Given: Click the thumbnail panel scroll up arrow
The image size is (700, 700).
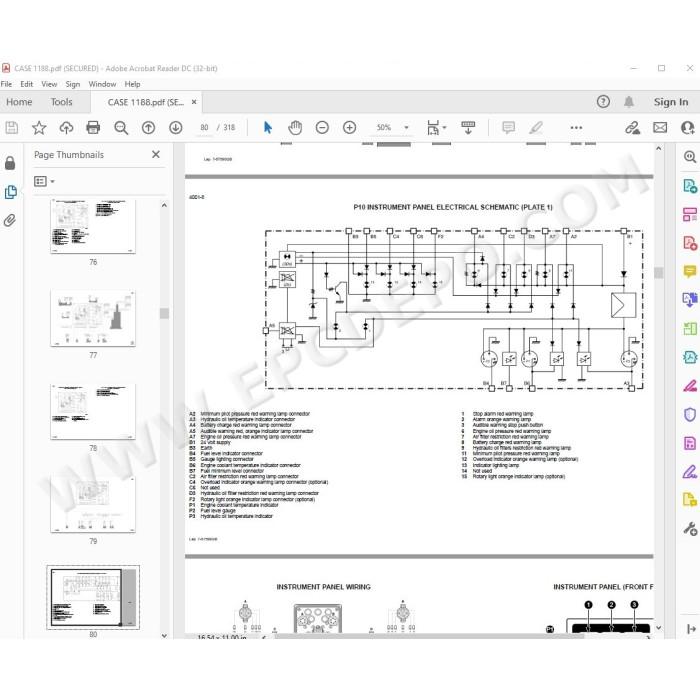Looking at the screenshot, I should coord(164,205).
